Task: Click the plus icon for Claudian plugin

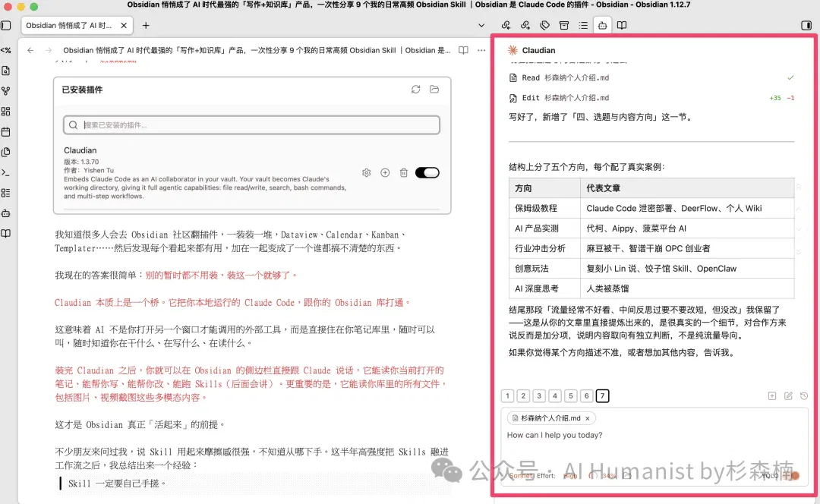Action: [x=385, y=172]
